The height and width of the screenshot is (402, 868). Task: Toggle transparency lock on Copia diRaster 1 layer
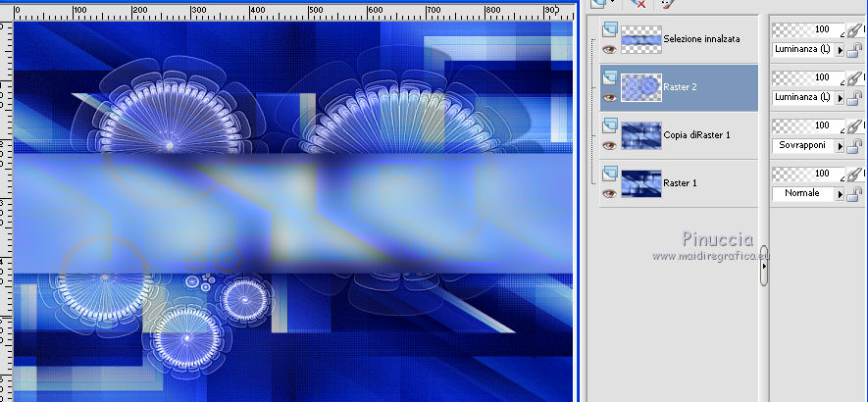coord(854,147)
